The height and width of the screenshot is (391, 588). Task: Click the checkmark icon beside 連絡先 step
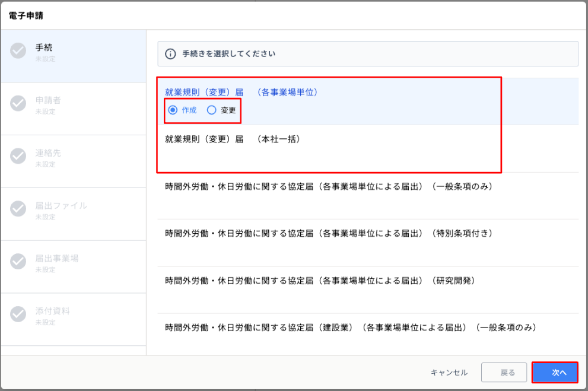point(18,156)
